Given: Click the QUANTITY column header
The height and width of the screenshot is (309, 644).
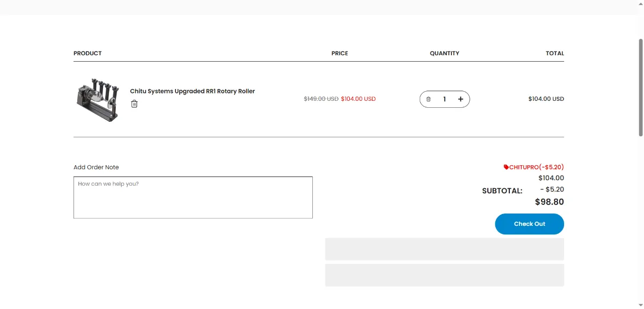Looking at the screenshot, I should click(x=444, y=53).
